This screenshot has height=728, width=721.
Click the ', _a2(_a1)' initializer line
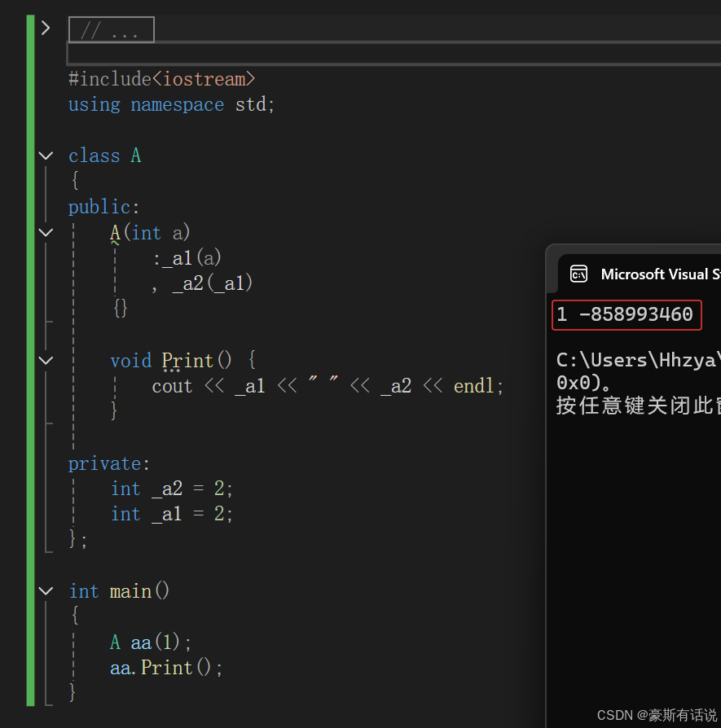(202, 283)
